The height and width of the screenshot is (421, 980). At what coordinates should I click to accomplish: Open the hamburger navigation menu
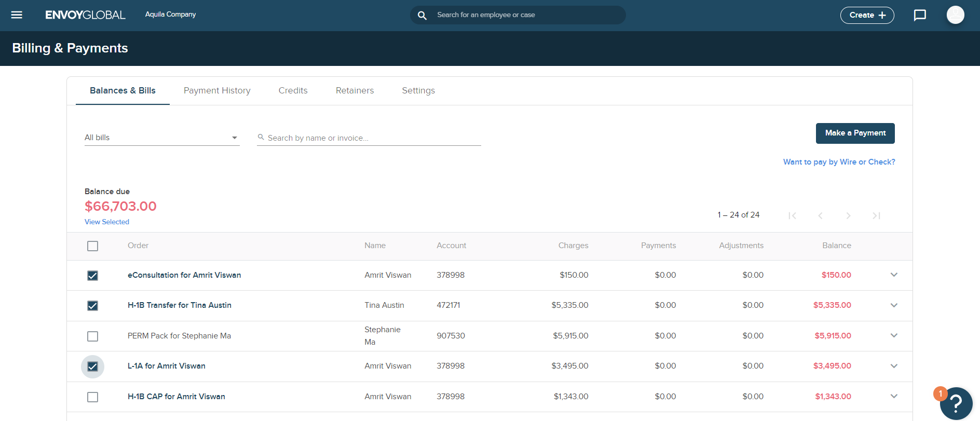pyautogui.click(x=17, y=15)
